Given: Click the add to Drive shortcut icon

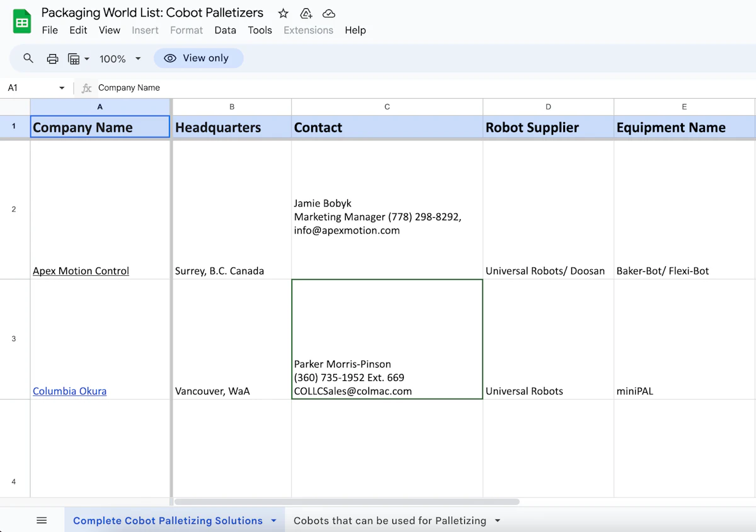Looking at the screenshot, I should point(306,13).
